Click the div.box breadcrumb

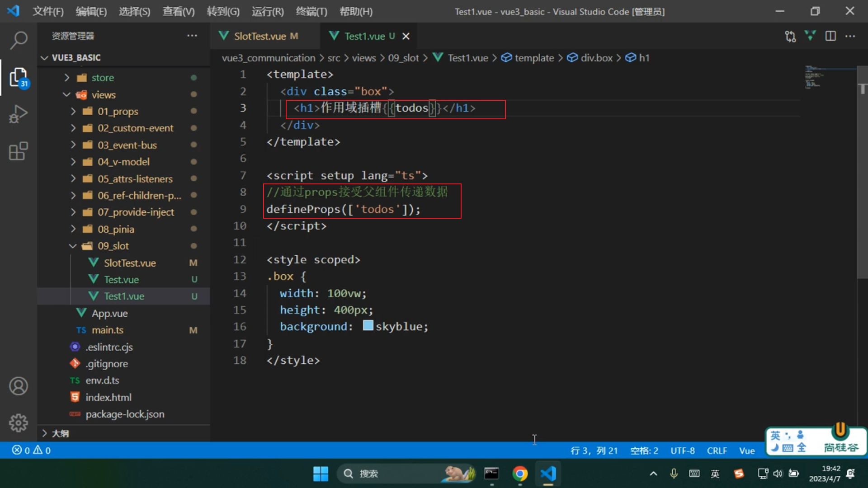pyautogui.click(x=590, y=58)
